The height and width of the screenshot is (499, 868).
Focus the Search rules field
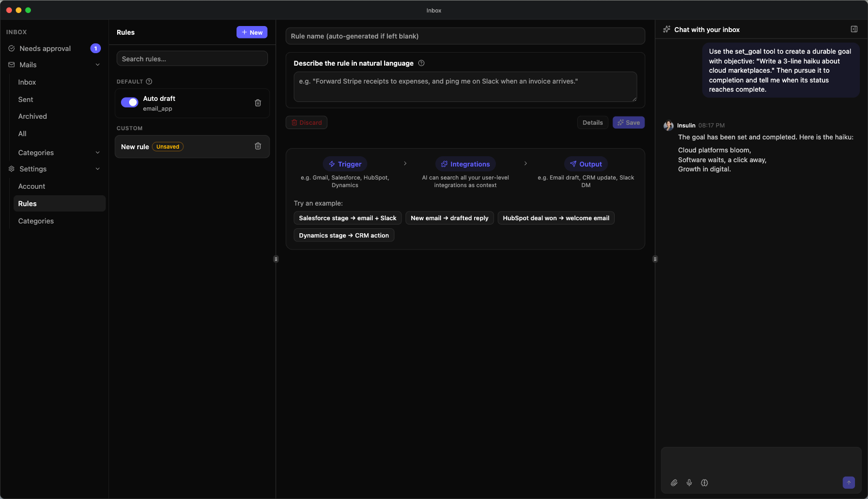point(192,59)
